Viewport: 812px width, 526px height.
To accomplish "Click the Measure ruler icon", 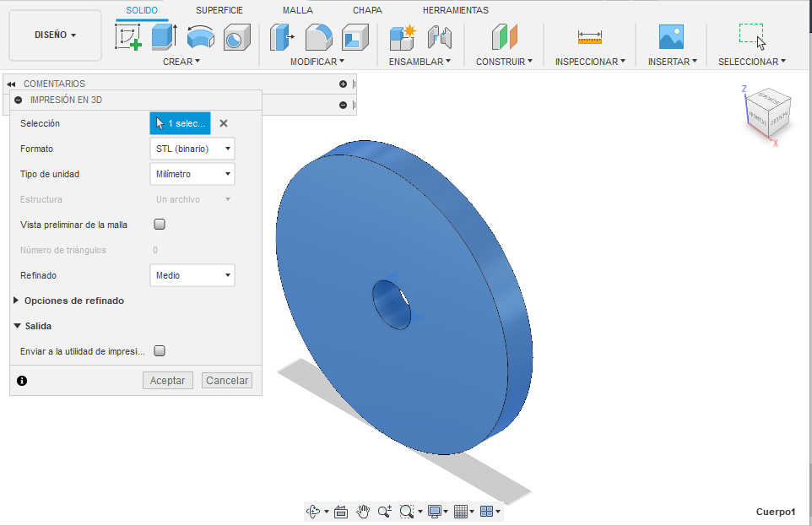I will pos(590,37).
